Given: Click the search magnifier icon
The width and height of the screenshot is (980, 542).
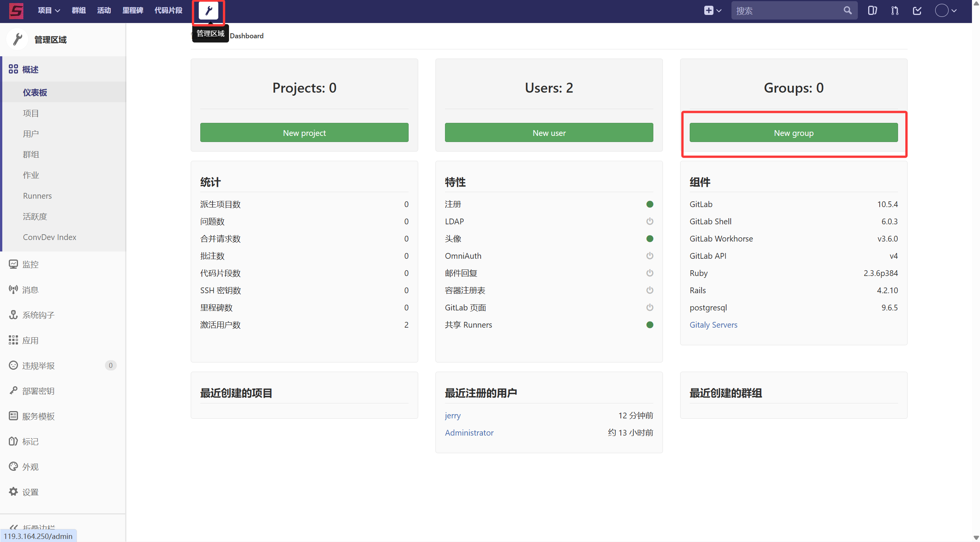Looking at the screenshot, I should coord(847,10).
